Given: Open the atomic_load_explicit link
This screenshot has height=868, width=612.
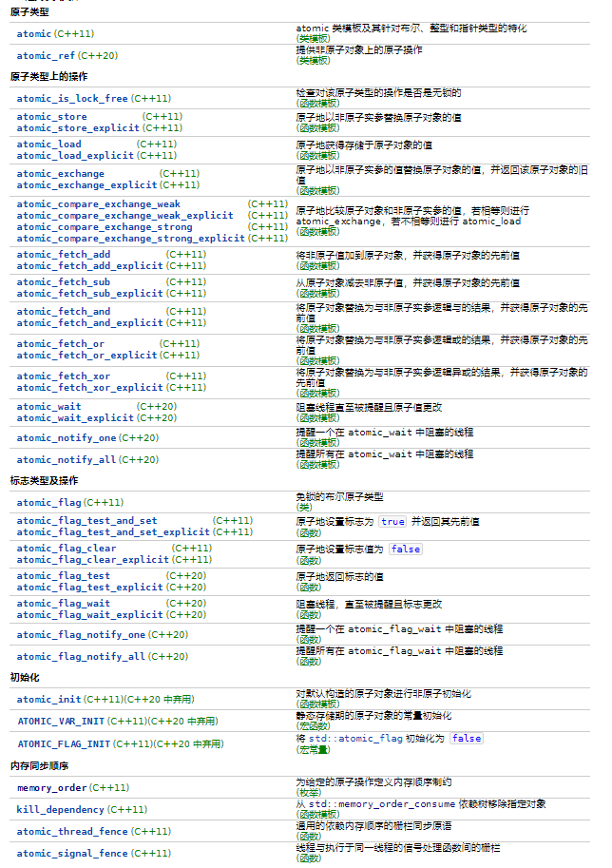Looking at the screenshot, I should pos(75,156).
